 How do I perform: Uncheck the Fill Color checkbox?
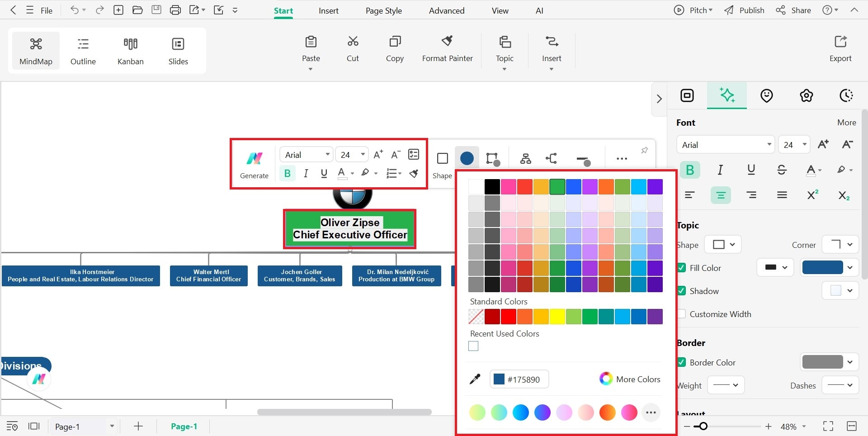click(x=681, y=268)
